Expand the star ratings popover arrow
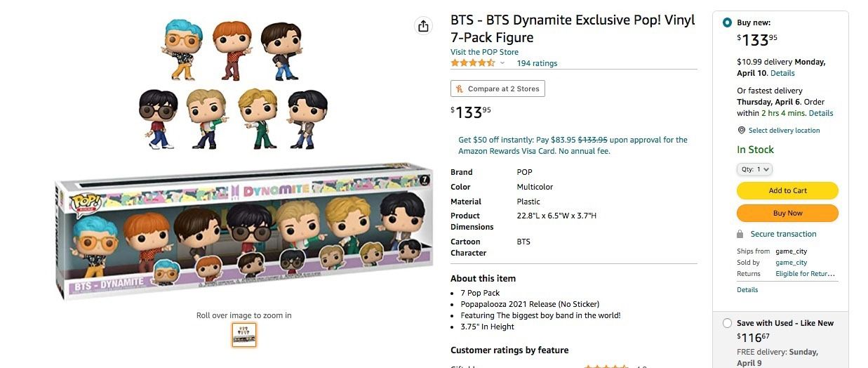 (502, 63)
